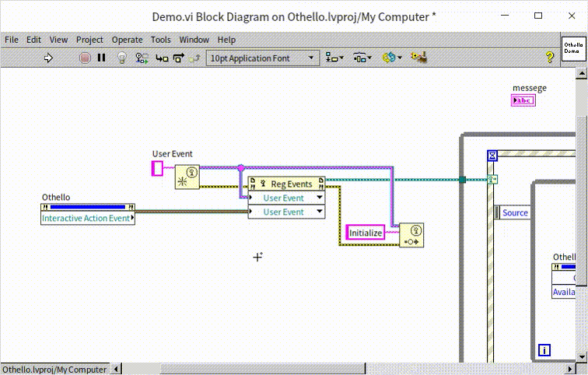Click the Othello Demo VI icon

pos(572,47)
